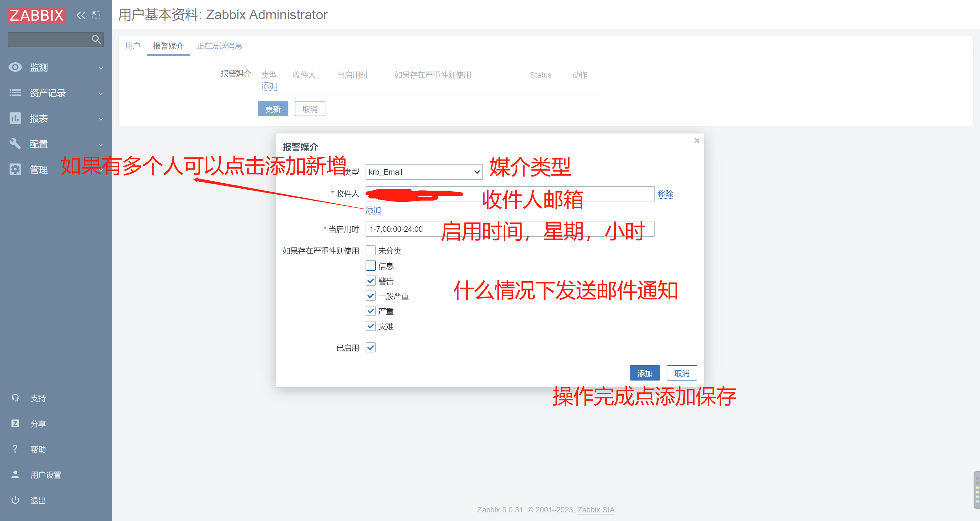This screenshot has width=980, height=521.
Task: Click the bar chart icon for 报表
Action: [15, 118]
